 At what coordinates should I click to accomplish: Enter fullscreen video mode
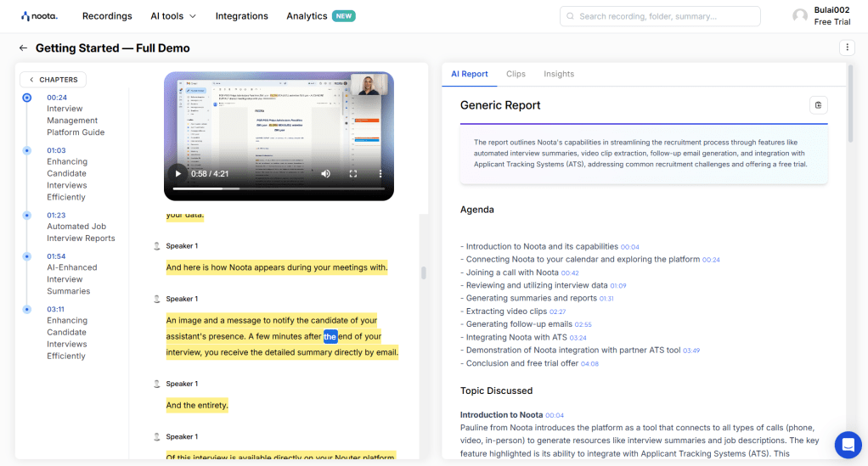click(x=353, y=173)
